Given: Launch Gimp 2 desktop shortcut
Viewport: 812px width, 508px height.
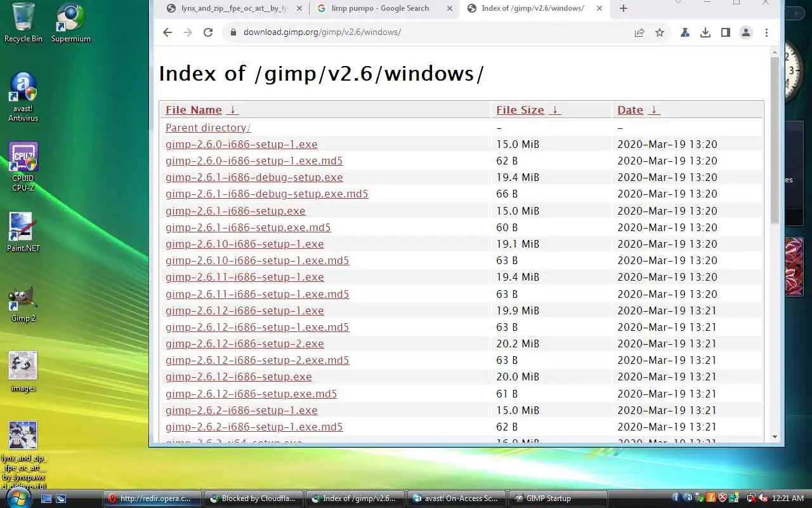Looking at the screenshot, I should pyautogui.click(x=23, y=304).
